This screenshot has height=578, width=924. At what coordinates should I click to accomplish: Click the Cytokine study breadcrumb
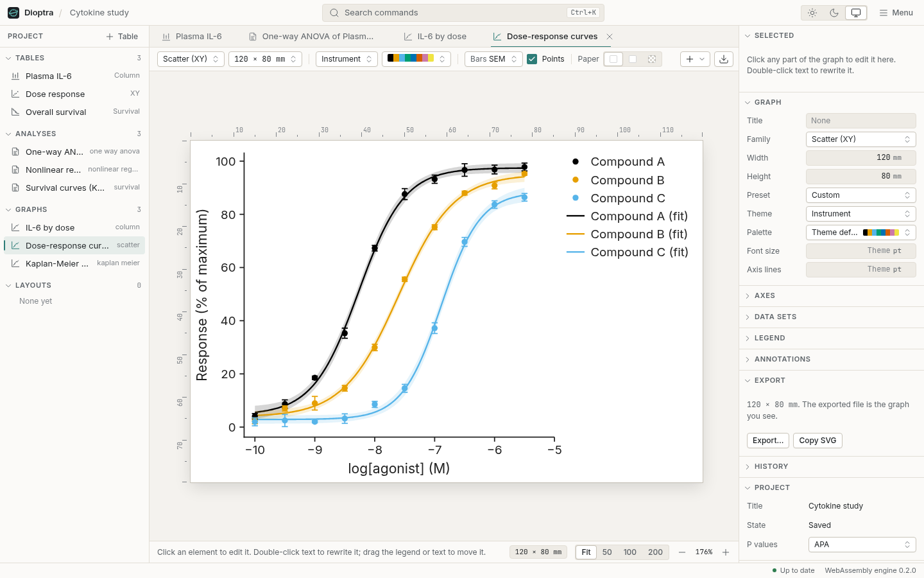(99, 13)
